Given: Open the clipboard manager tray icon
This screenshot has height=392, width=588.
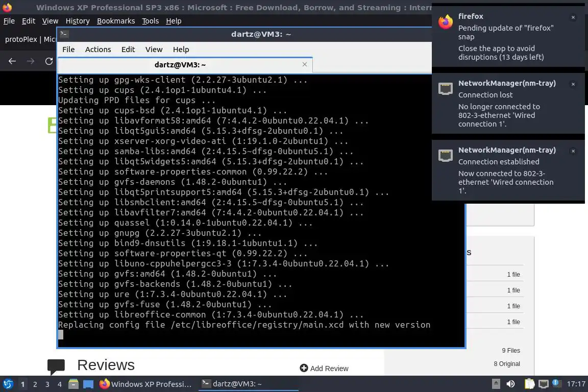Looking at the screenshot, I should click(529, 384).
